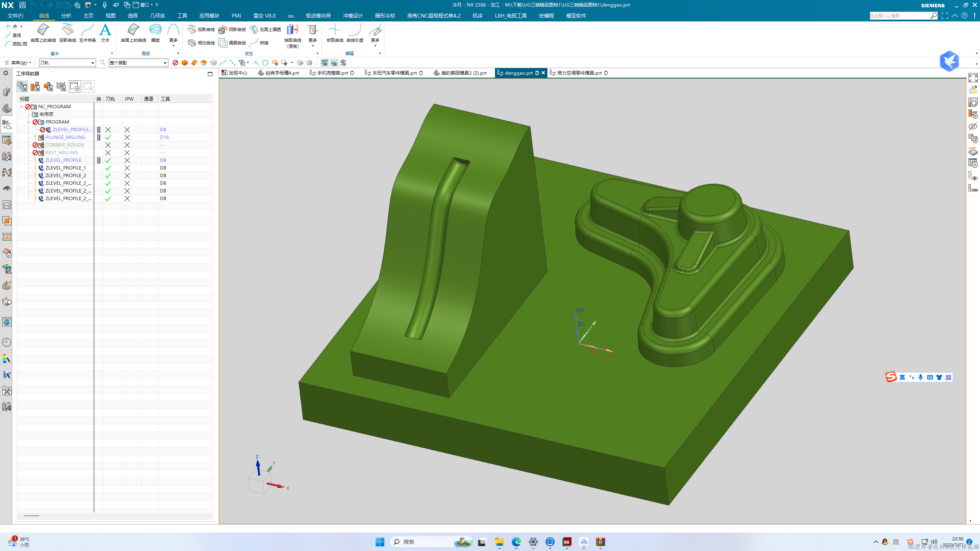Click navigator horizontal scrollbar
This screenshot has height=551, width=980.
(x=32, y=516)
